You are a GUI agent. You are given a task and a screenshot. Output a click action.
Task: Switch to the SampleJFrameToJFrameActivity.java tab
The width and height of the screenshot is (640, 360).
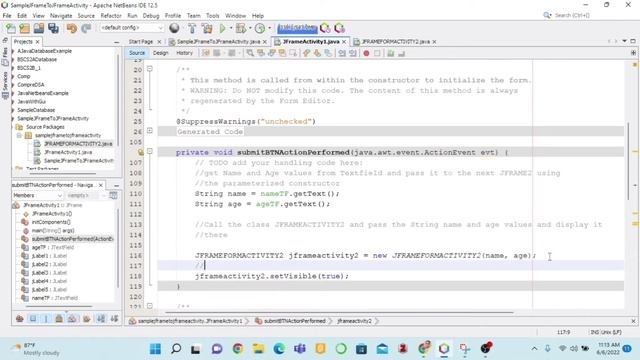tap(218, 42)
